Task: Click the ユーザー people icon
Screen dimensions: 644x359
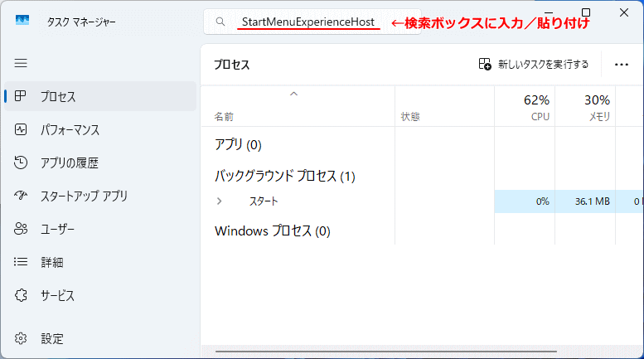Action: pos(21,229)
